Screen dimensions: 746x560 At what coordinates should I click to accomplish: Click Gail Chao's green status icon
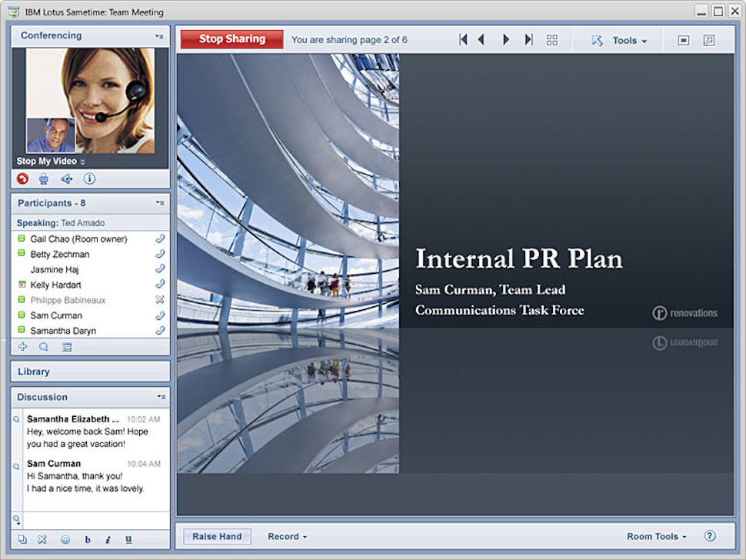(22, 238)
